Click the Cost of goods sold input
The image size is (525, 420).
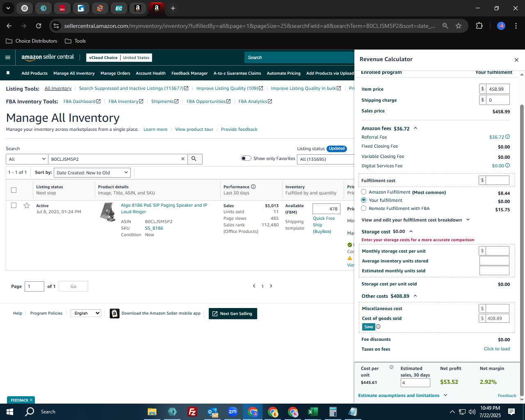tap(497, 318)
